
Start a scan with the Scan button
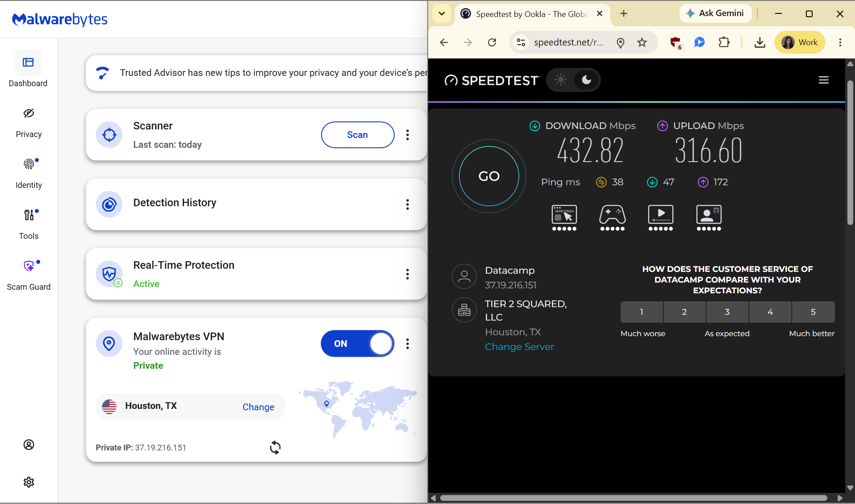[x=358, y=135]
